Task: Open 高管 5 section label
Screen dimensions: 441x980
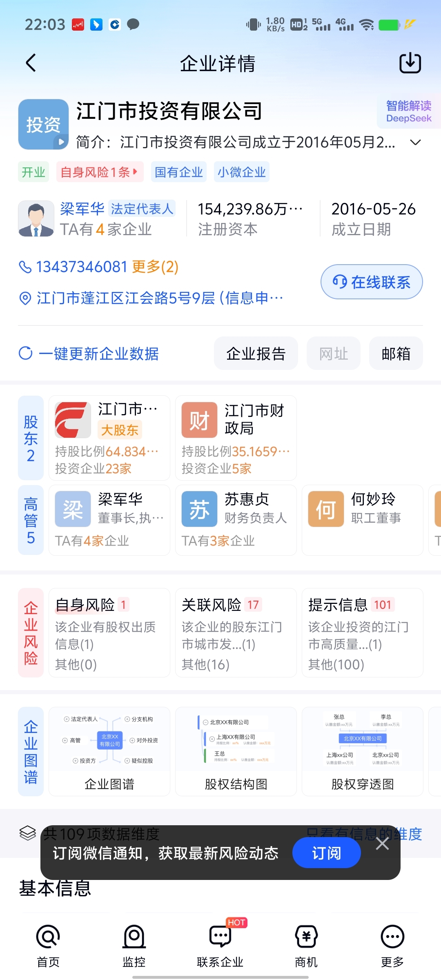Action: pyautogui.click(x=31, y=520)
